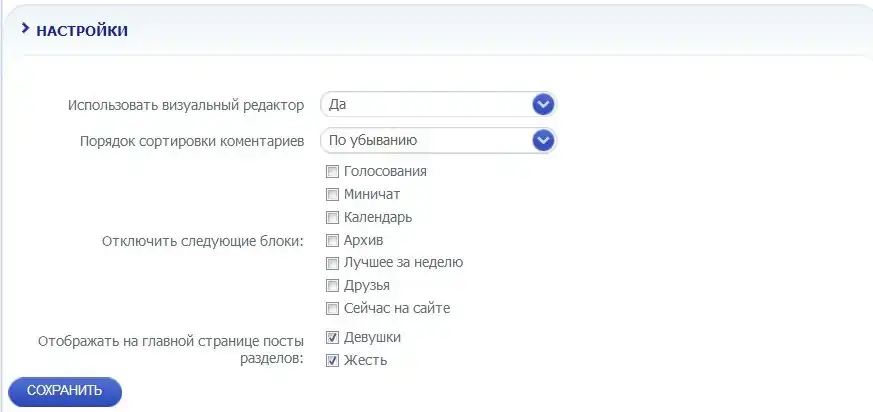Enable the Голосования checkbox
Viewport: 873px width, 412px height.
333,171
